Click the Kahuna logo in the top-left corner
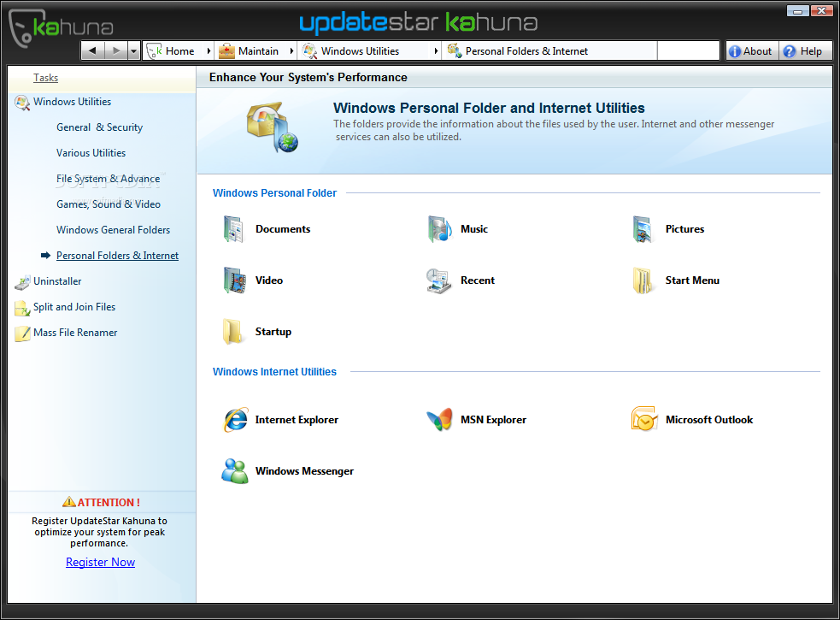 [61, 27]
